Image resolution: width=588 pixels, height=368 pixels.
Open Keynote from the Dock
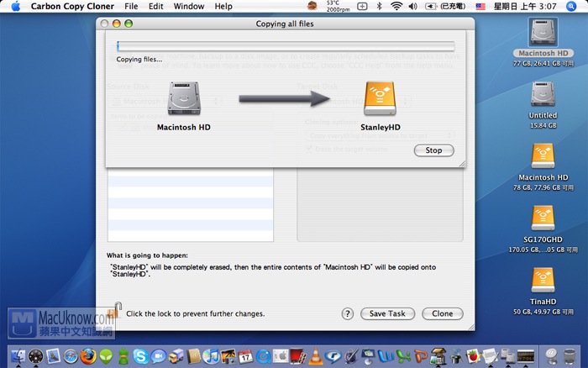(368, 356)
